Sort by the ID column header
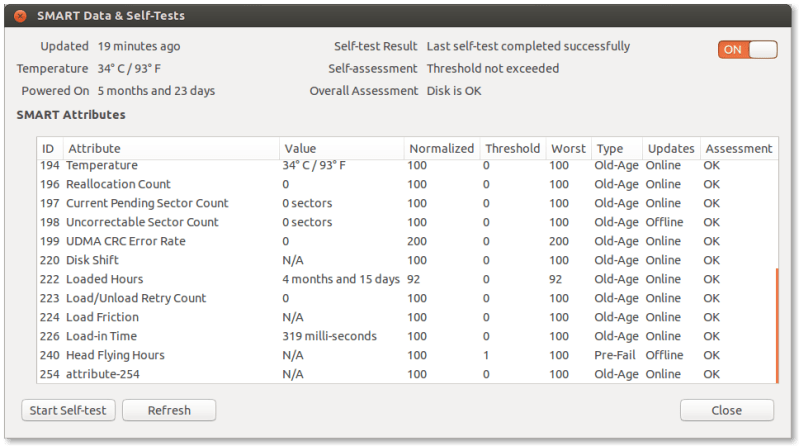This screenshot has width=799, height=446. [49, 148]
